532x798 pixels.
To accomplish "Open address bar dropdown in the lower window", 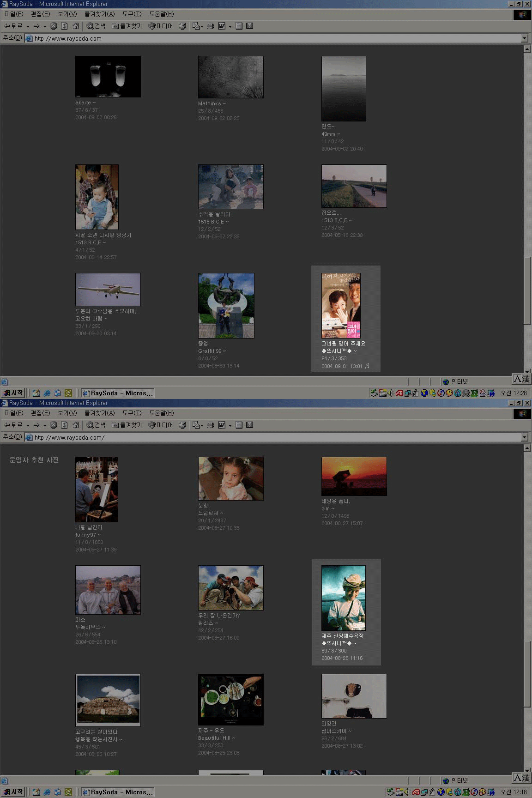I will 524,437.
